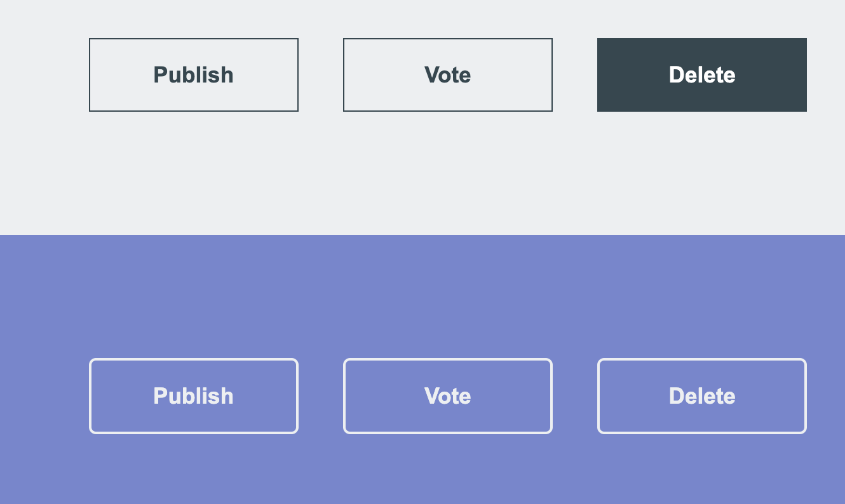Vote using the white-text bottom button
845x504 pixels.
(x=447, y=396)
